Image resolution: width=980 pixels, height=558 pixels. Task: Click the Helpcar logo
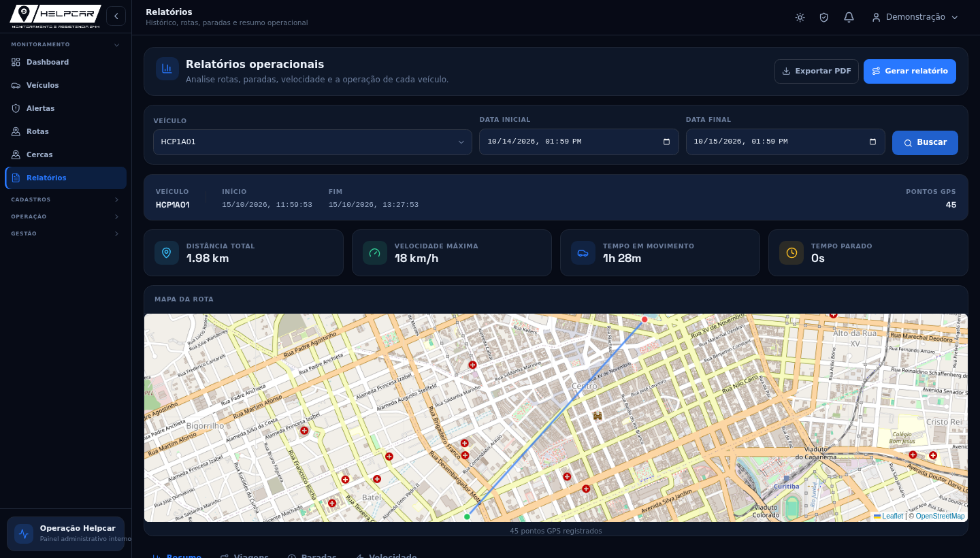point(56,16)
